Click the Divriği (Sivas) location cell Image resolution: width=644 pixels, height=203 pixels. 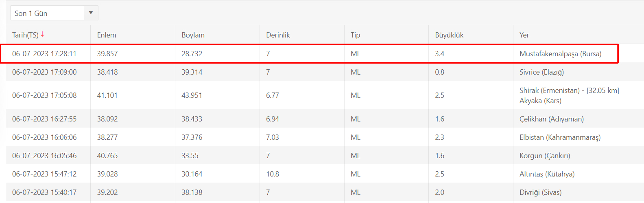540,192
